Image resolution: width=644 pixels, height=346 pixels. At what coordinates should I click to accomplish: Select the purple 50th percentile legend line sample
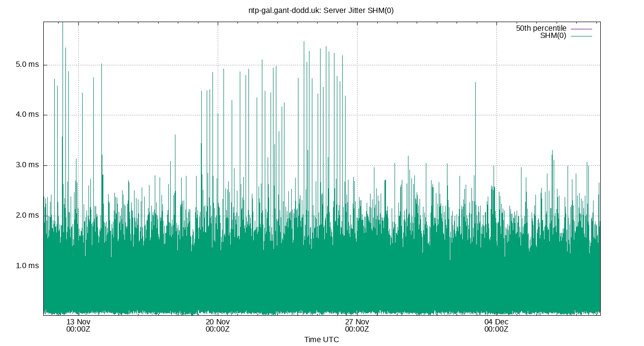pyautogui.click(x=582, y=29)
